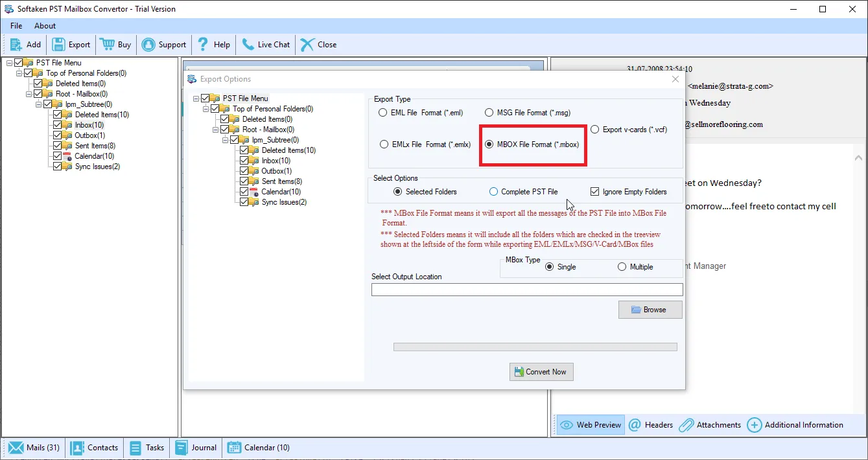
Task: Click the Buy shopping cart icon
Action: (107, 45)
